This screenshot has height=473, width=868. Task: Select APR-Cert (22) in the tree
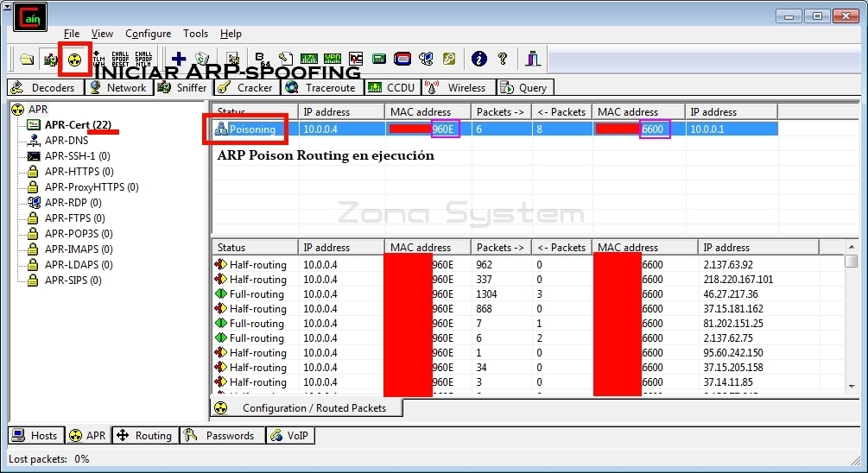[x=78, y=124]
